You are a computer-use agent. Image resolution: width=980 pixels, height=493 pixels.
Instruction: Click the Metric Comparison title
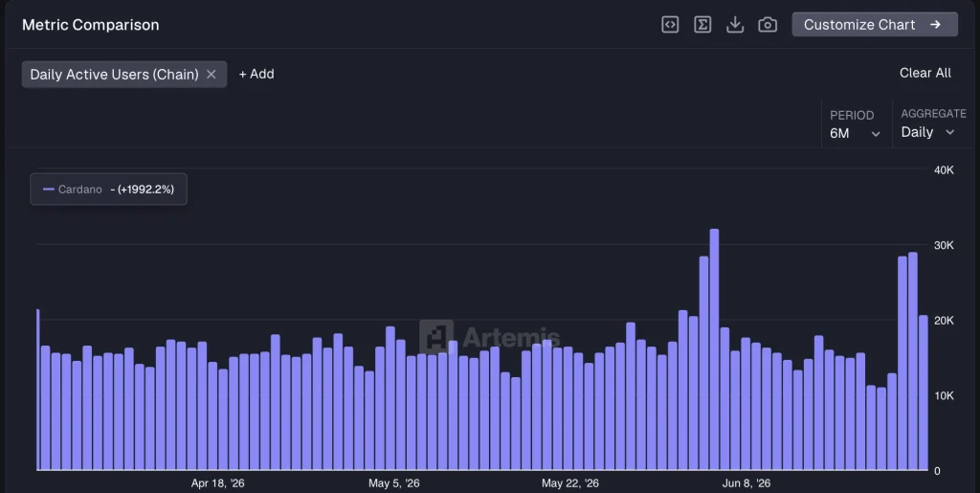click(x=91, y=25)
